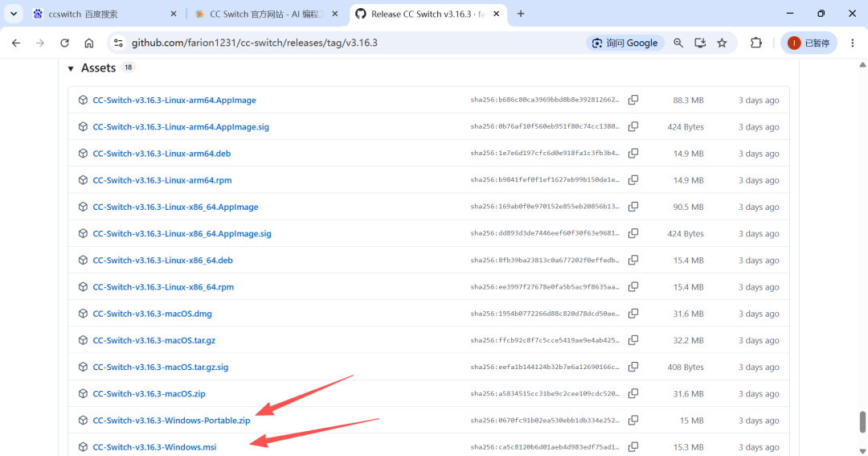Click the 90.5 MB file size
Image resolution: width=868 pixels, height=456 pixels.
(688, 207)
